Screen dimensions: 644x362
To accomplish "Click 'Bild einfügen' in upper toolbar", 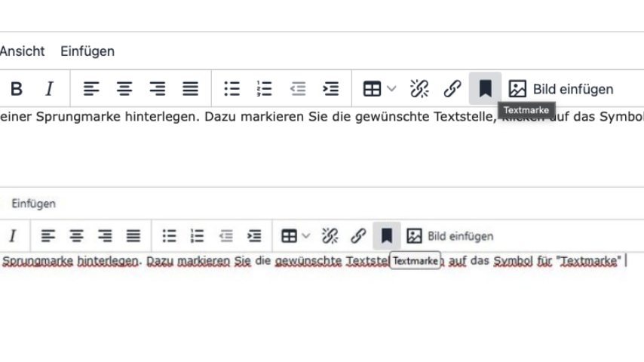I will pos(561,89).
